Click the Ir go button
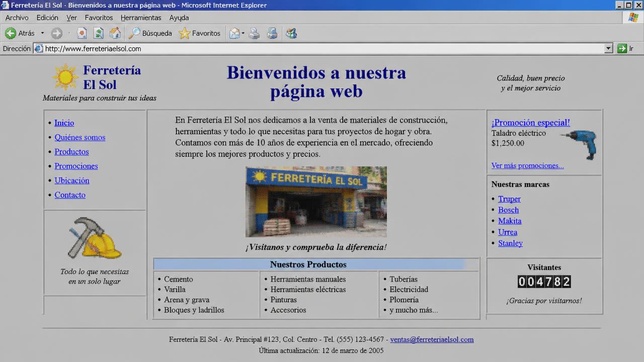This screenshot has width=644, height=362. pyautogui.click(x=625, y=49)
